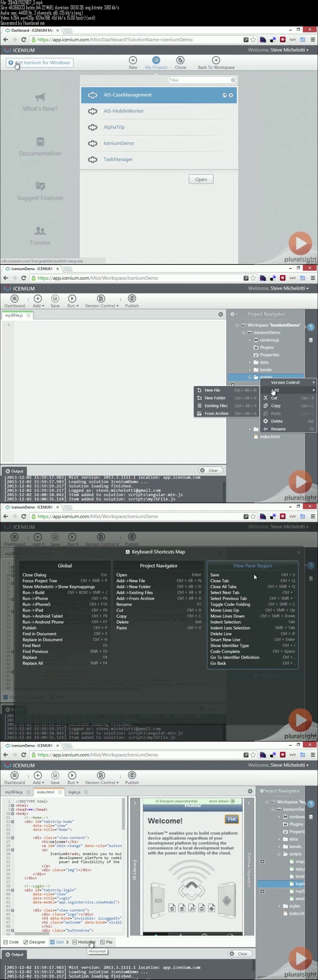The width and height of the screenshot is (318, 980).
Task: Open the Welcome, Steve Michelotti menu on the Dashboard
Action: tap(278, 50)
